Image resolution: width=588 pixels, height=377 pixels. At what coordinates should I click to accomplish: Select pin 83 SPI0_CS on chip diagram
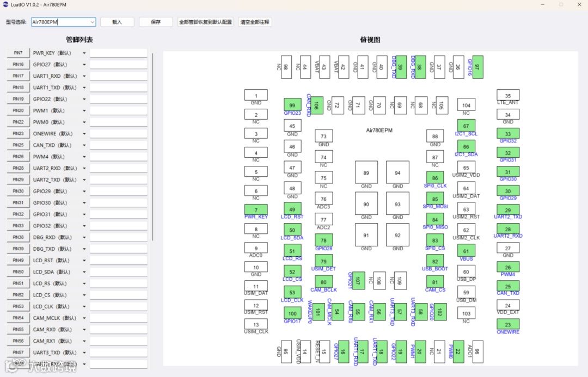[x=435, y=240]
